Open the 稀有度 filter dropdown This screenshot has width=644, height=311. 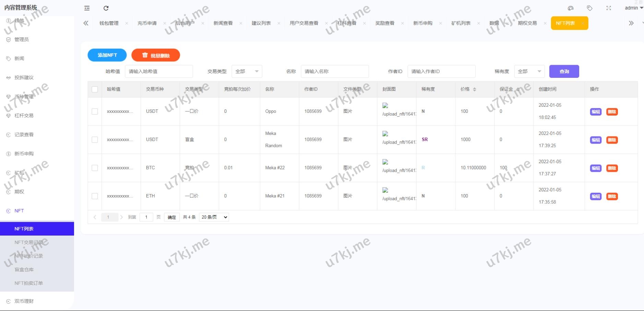coord(529,71)
